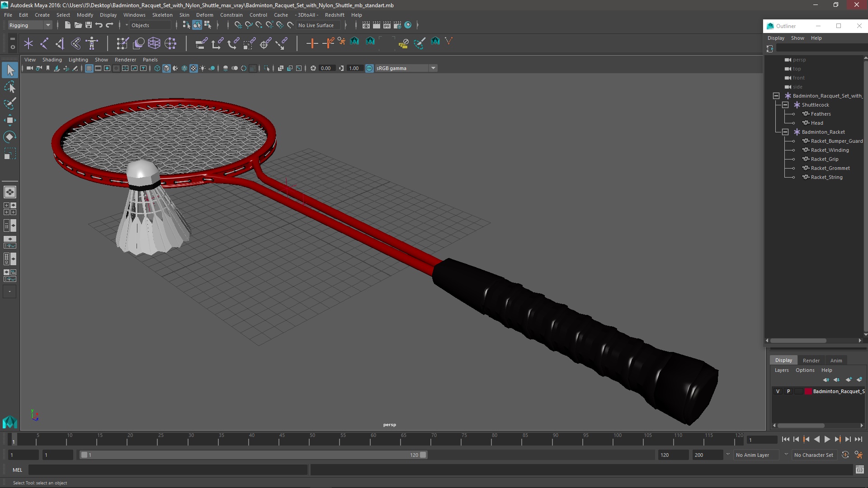Viewport: 868px width, 488px height.
Task: Collapse the Badminton_Racquet_Set_with group in Outliner
Action: point(776,96)
